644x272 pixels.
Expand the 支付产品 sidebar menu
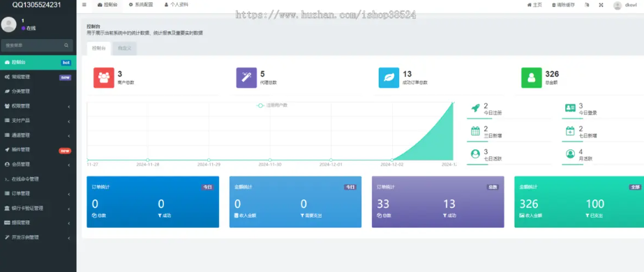point(38,121)
